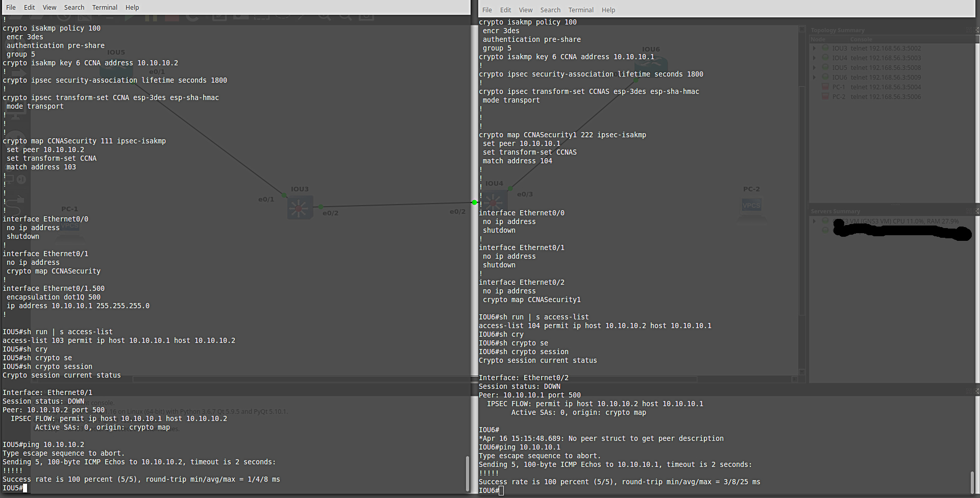Open Terminal menu in right IOU6 terminal
980x498 pixels.
click(581, 10)
